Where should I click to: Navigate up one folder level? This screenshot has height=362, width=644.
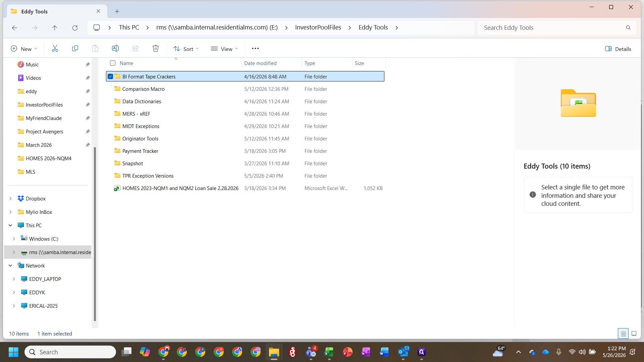point(55,28)
